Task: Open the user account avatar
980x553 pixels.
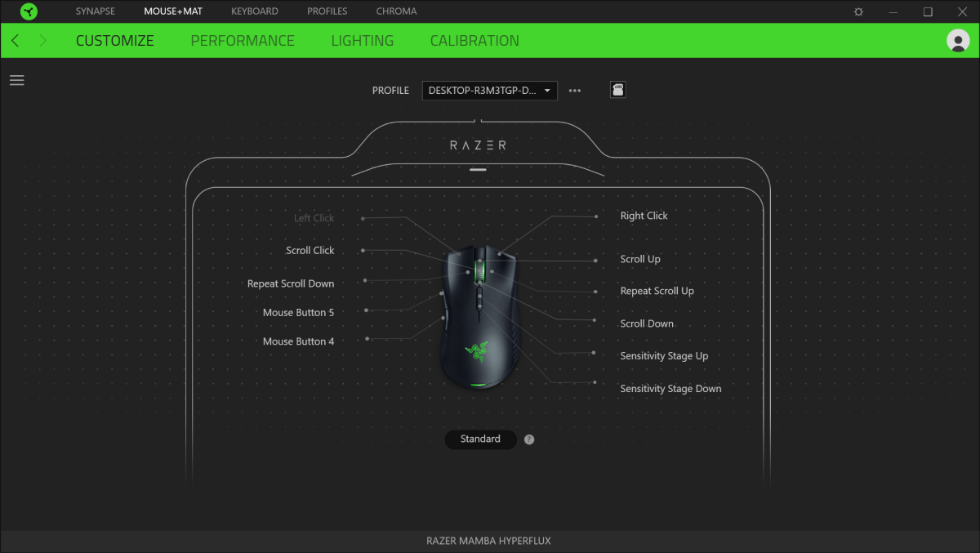Action: tap(958, 41)
